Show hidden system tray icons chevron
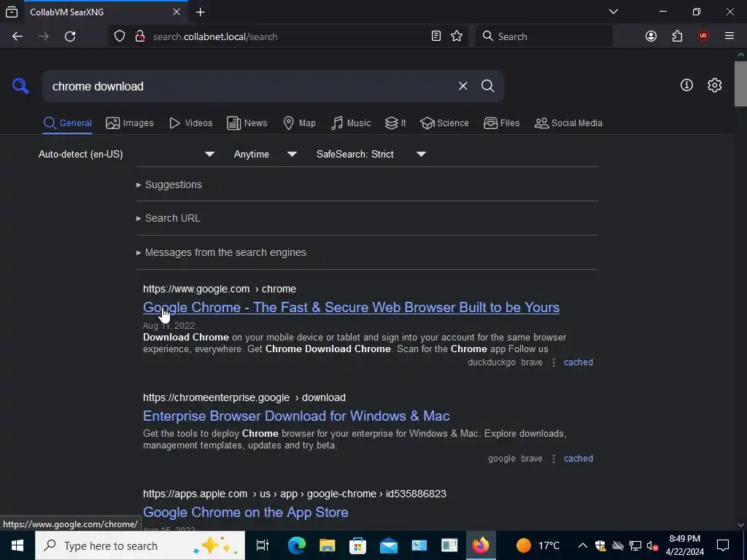Image resolution: width=747 pixels, height=560 pixels. [583, 545]
